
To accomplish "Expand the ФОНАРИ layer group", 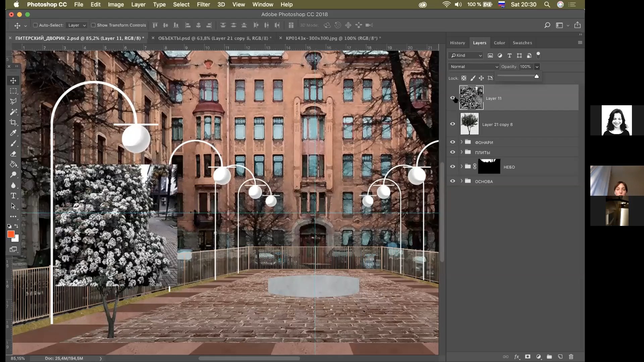I will coord(462,142).
